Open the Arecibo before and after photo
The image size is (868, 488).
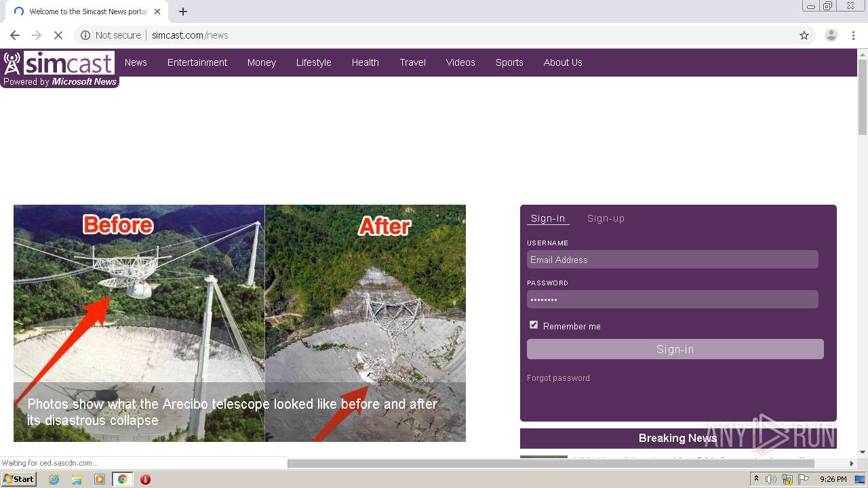click(x=239, y=323)
